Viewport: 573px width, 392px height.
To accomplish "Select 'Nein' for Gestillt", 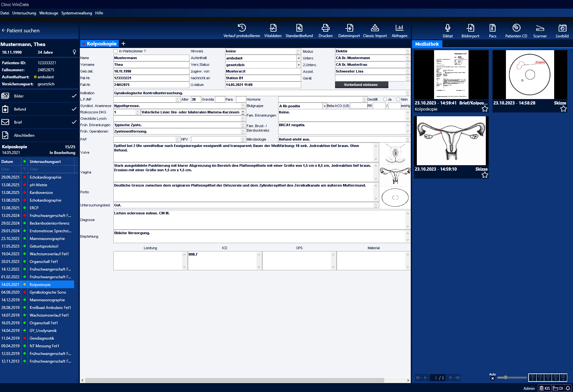I will [x=398, y=99].
